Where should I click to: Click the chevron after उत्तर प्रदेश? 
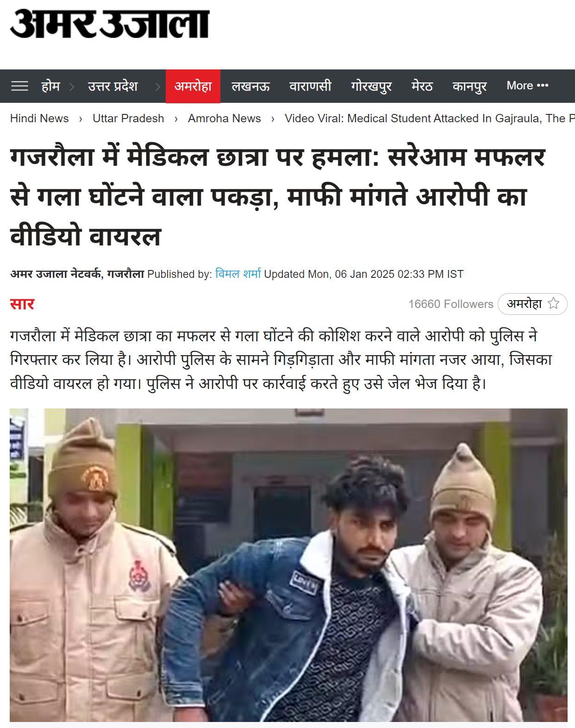point(157,87)
